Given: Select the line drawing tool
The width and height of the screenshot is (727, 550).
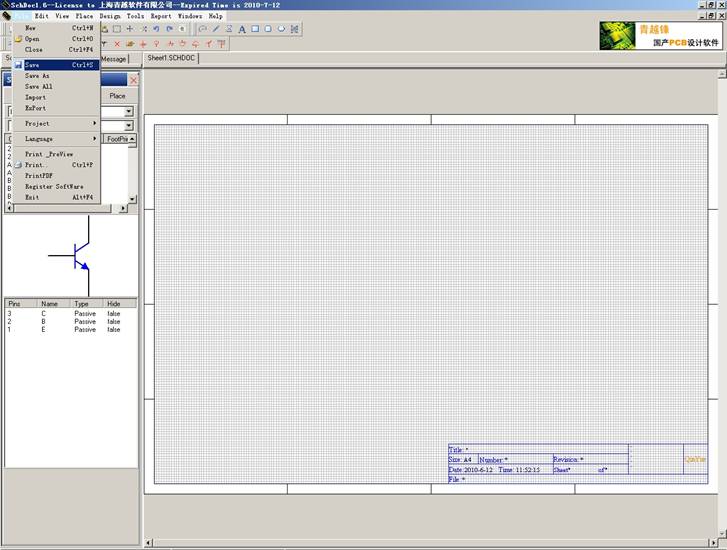Looking at the screenshot, I should pyautogui.click(x=216, y=29).
